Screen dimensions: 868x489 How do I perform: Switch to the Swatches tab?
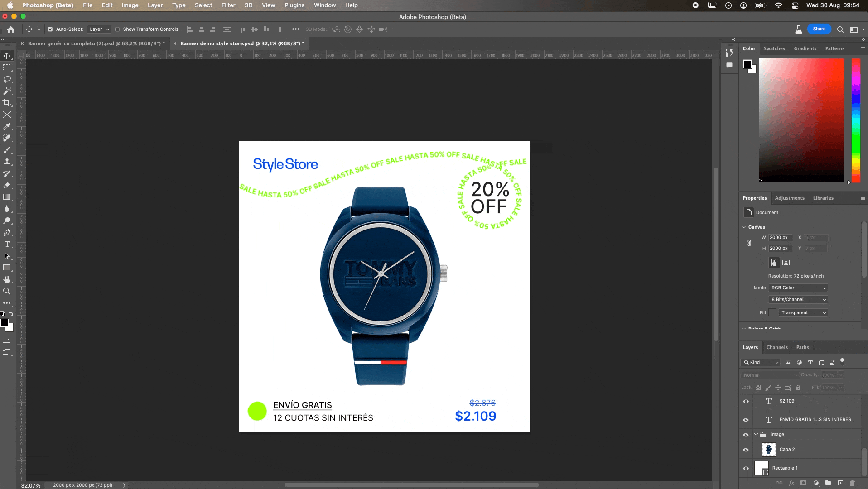click(774, 48)
